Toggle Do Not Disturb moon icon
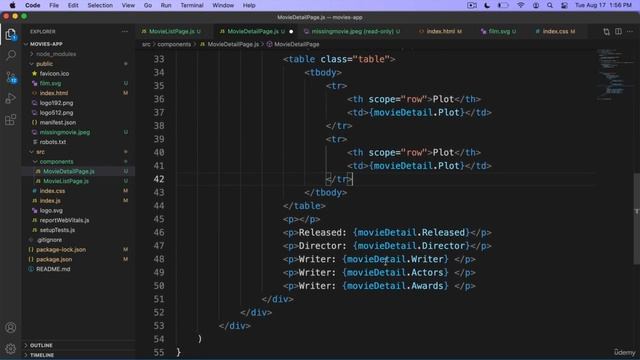 click(x=487, y=5)
